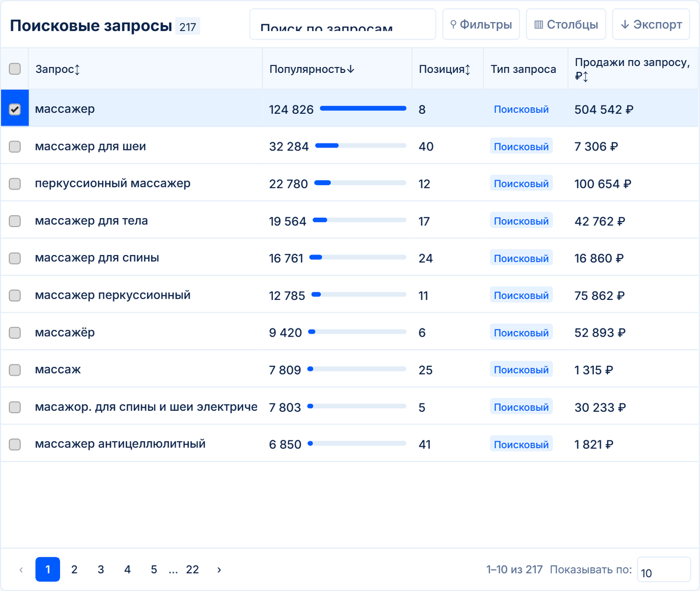Go to previous page arrow
700x591 pixels.
click(22, 569)
